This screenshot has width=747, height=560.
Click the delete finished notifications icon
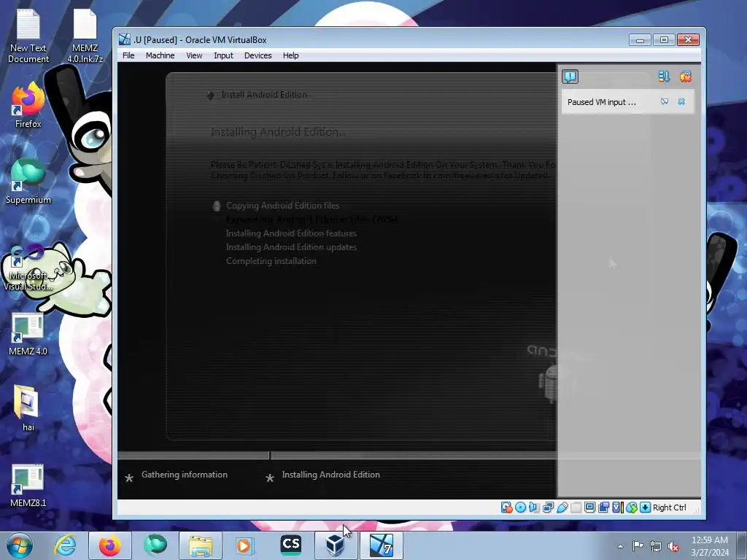click(x=686, y=77)
